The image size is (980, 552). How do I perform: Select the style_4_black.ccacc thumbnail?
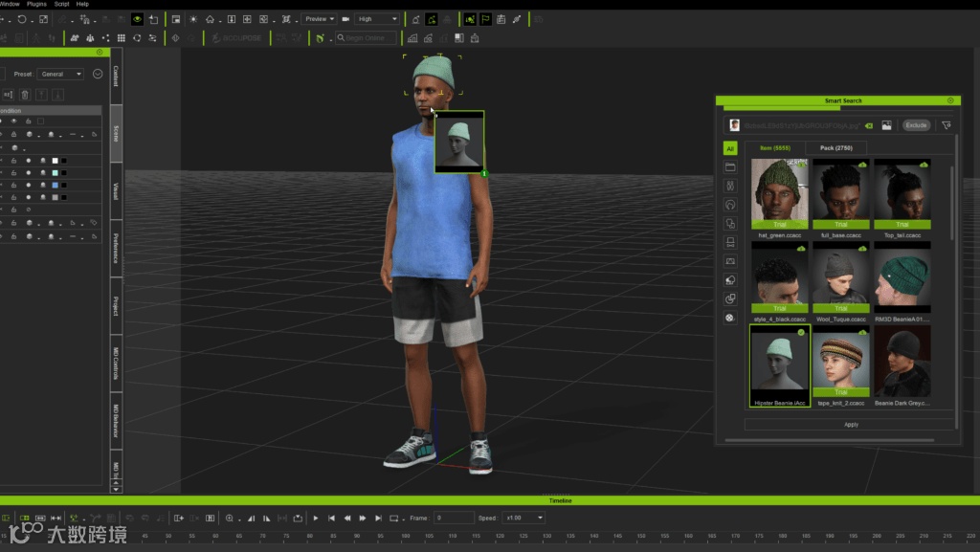pos(779,277)
